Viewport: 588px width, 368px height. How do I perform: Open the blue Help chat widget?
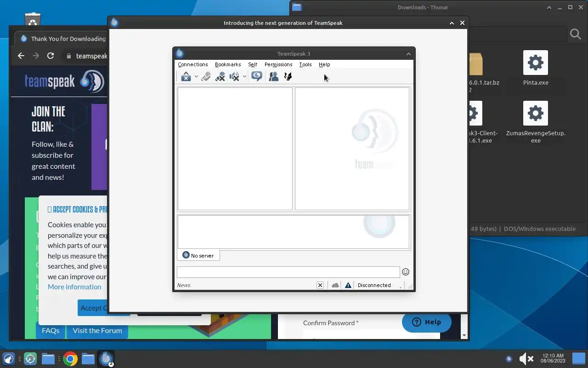pyautogui.click(x=427, y=322)
